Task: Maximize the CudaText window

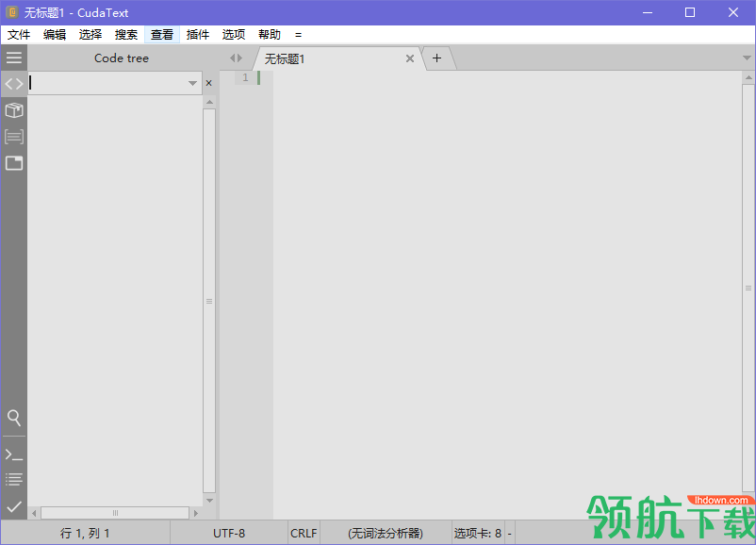Action: tap(690, 12)
